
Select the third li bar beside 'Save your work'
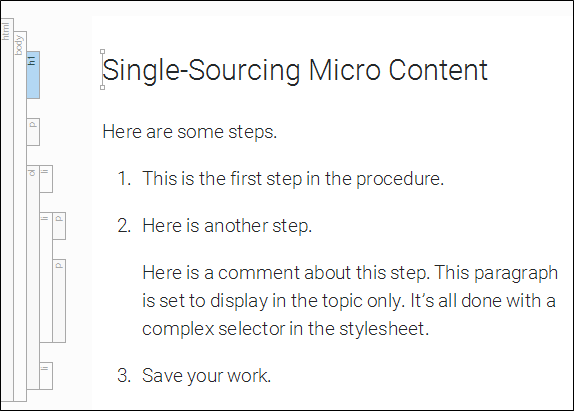(46, 376)
